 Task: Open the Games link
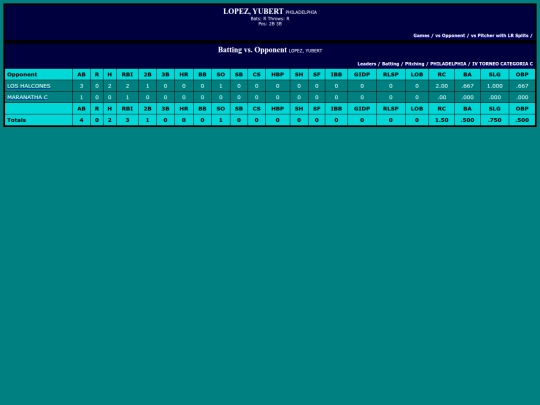[421, 35]
